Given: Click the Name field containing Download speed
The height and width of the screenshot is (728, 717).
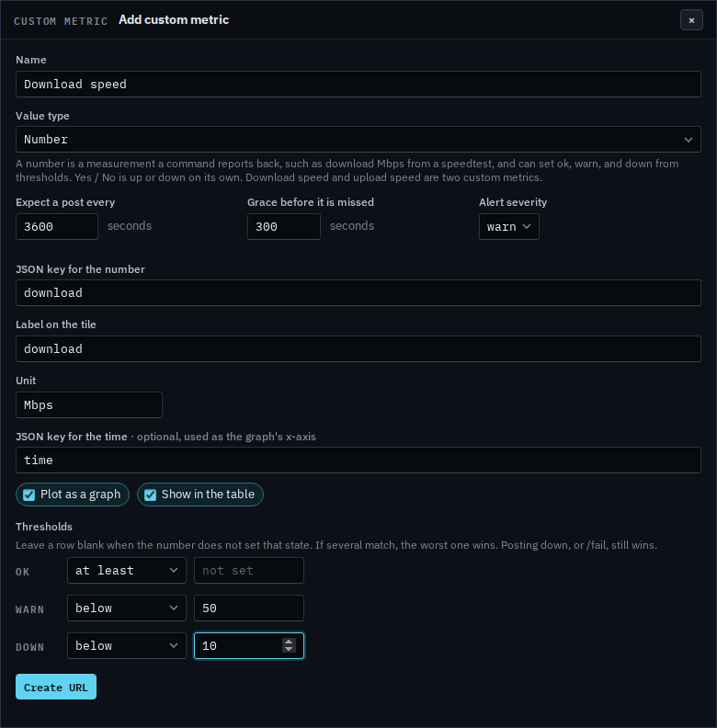Looking at the screenshot, I should 358,84.
